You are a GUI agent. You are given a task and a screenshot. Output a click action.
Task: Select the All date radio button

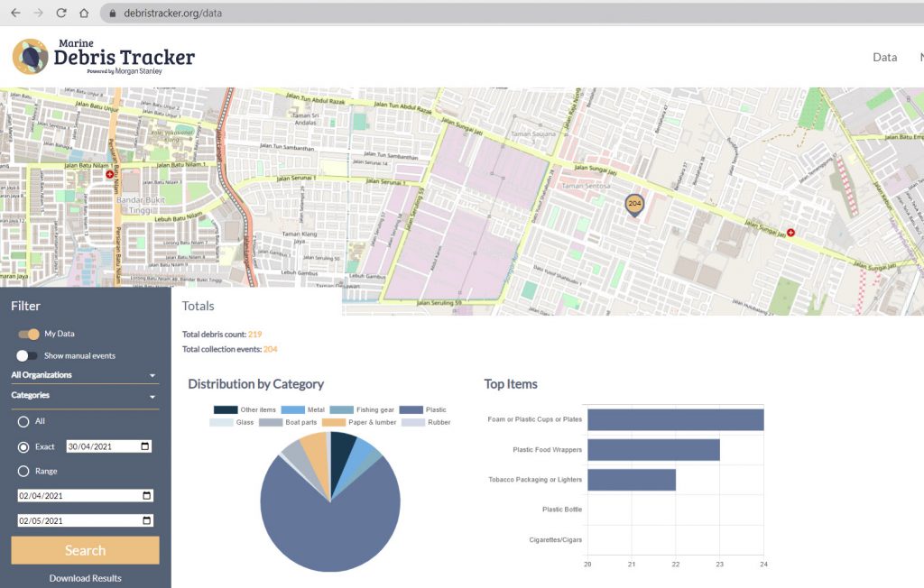tap(23, 421)
